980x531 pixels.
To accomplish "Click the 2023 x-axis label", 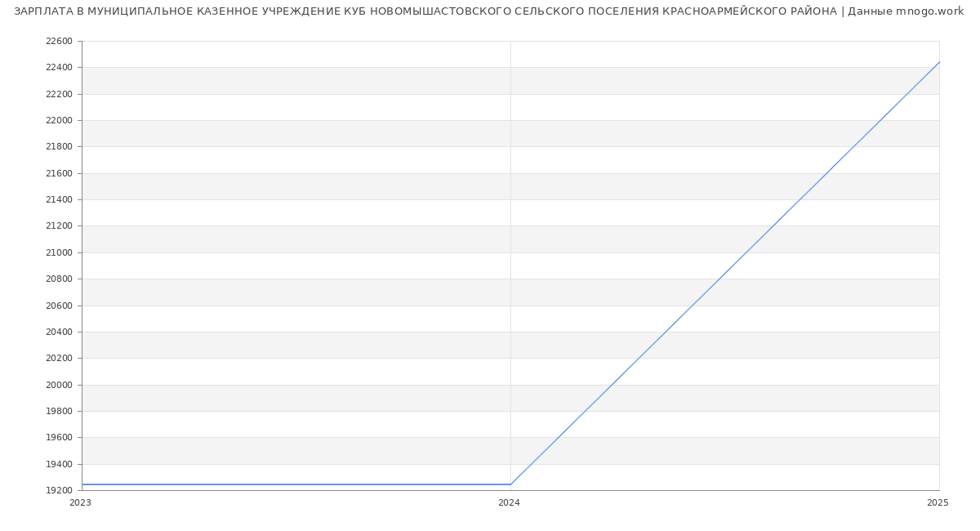I will 80,503.
